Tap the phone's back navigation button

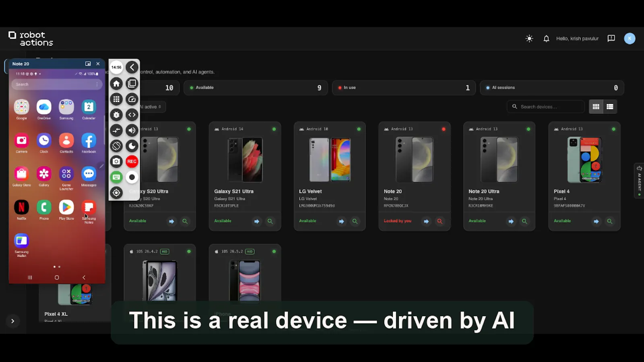tap(84, 278)
